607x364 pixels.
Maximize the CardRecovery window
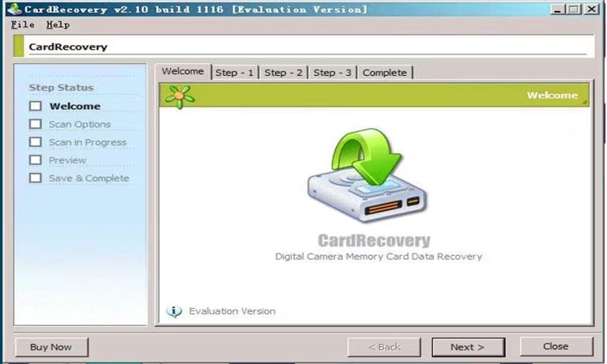[x=575, y=9]
